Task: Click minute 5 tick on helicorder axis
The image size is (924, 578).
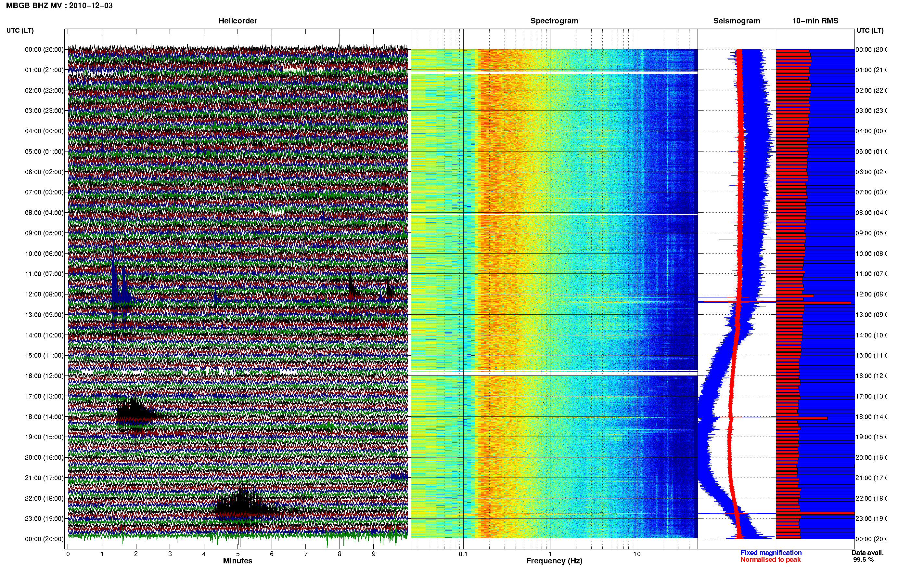Action: tap(238, 554)
